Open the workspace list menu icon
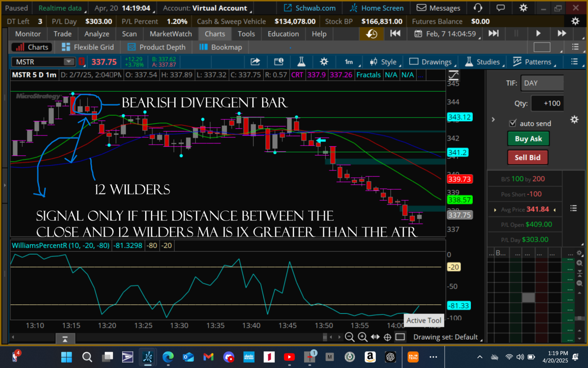The height and width of the screenshot is (368, 588). tap(575, 47)
